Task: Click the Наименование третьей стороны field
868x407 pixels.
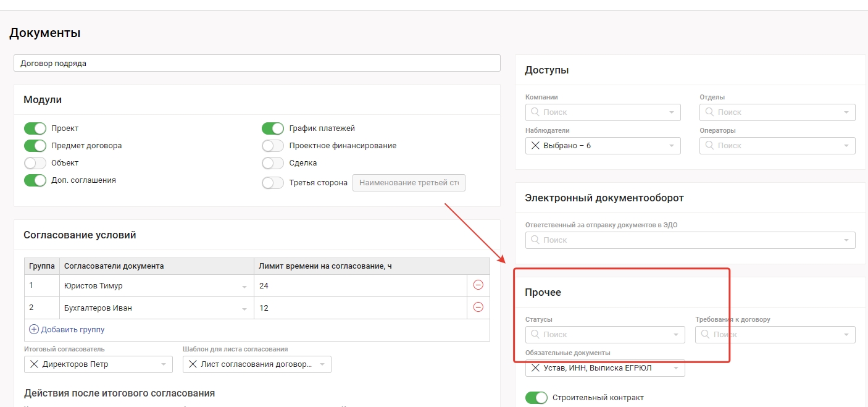Action: 409,183
